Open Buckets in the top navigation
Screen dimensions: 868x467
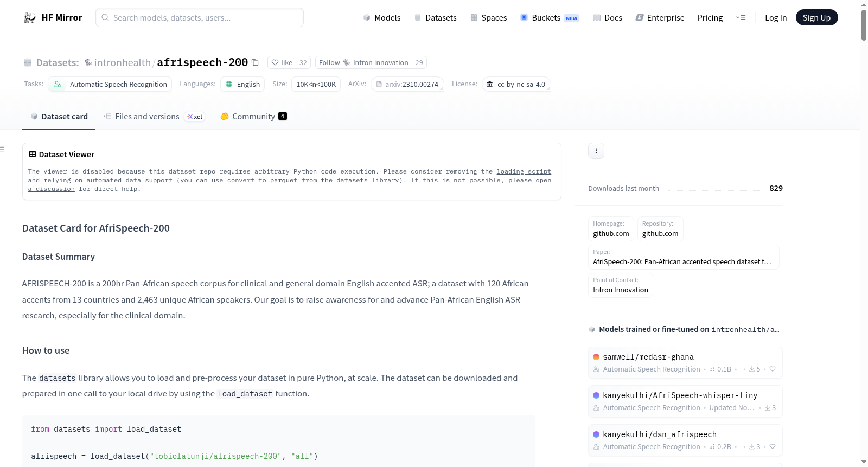[550, 18]
